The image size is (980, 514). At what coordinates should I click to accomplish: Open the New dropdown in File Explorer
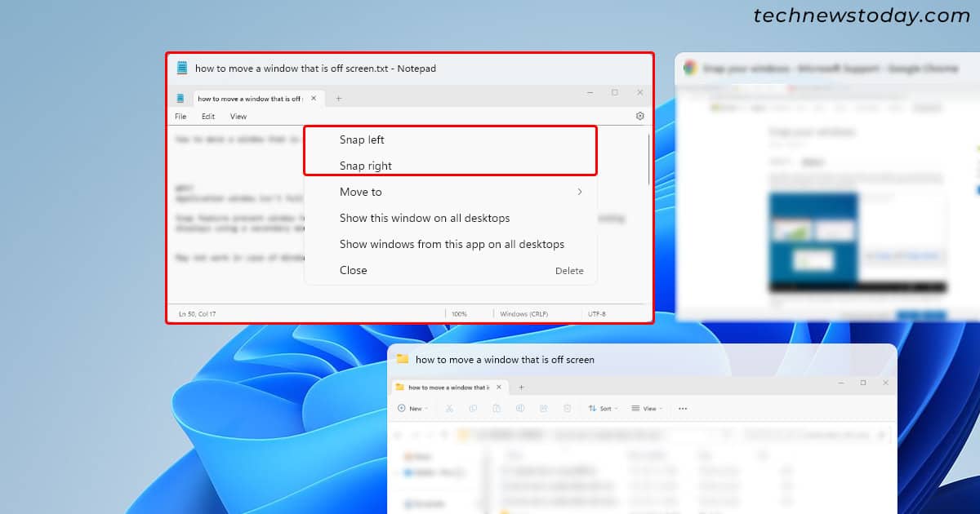pyautogui.click(x=412, y=408)
